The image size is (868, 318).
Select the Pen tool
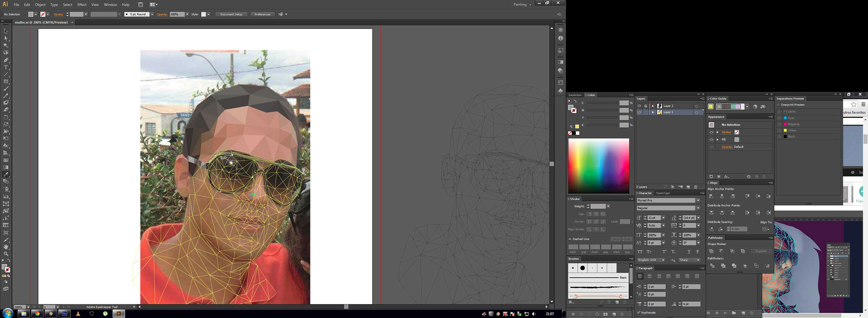click(6, 60)
